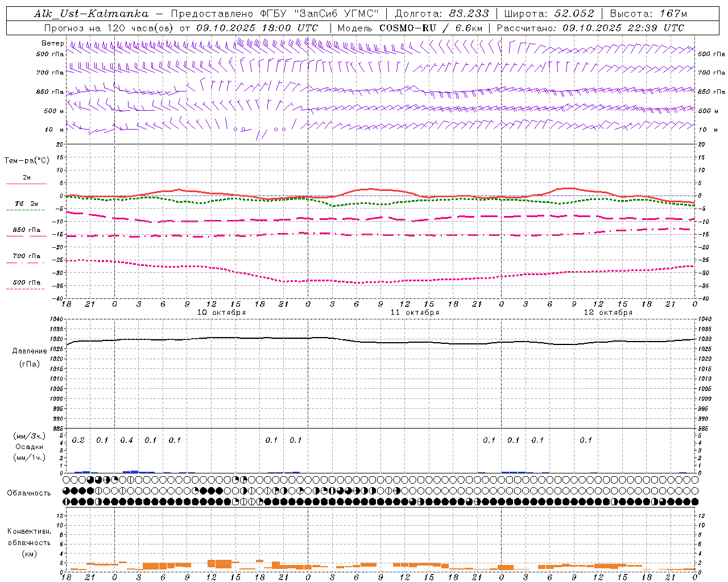The image size is (728, 582).
Task: Click the Осадки panel label
Action: (30, 447)
